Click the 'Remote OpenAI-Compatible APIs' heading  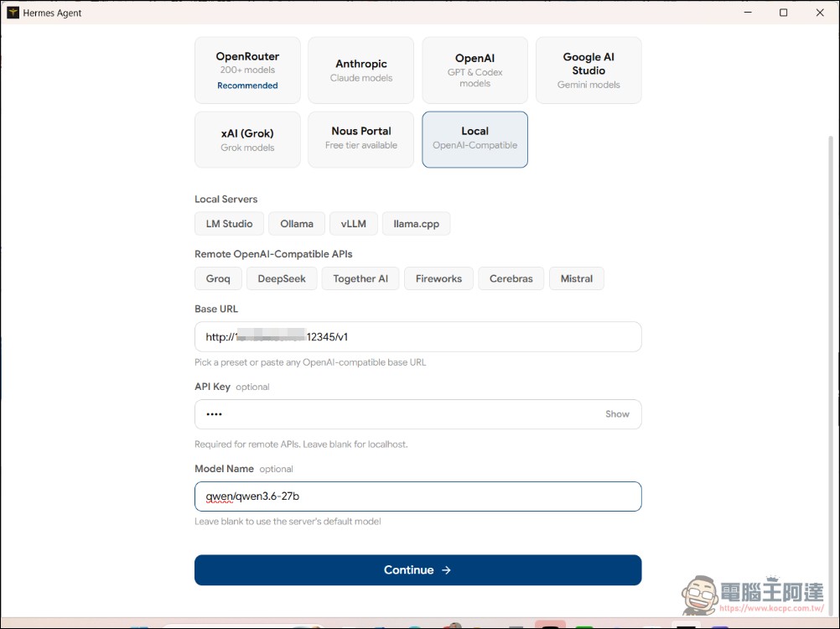pyautogui.click(x=273, y=254)
